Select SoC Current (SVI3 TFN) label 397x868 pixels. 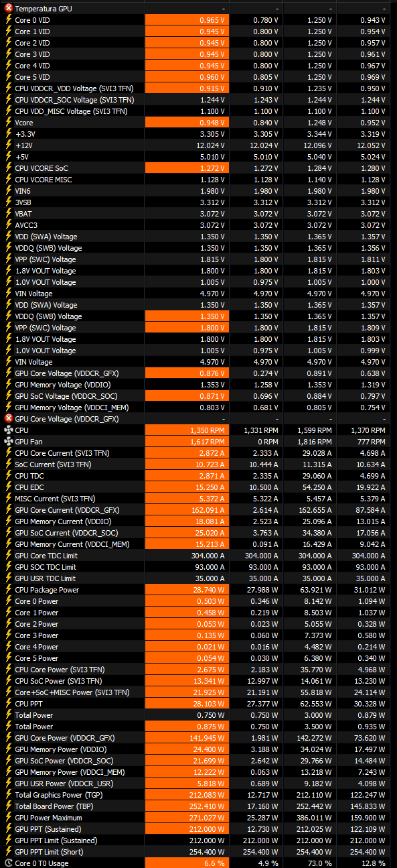[53, 464]
